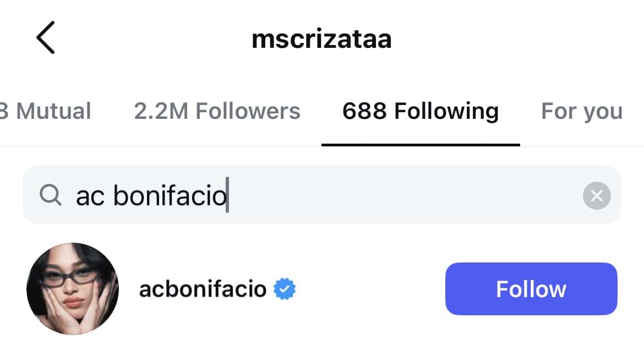
Task: Clear the search text with the X icon
Action: (597, 195)
